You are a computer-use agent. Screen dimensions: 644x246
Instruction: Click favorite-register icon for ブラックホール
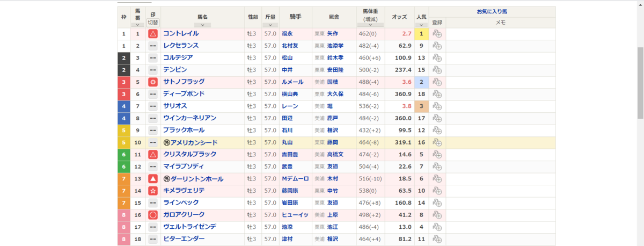click(437, 131)
